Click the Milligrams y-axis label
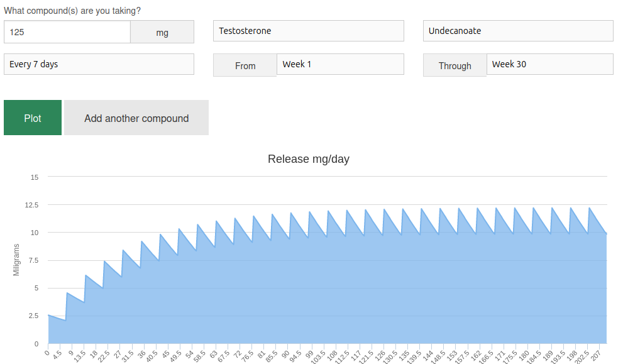 click(17, 260)
